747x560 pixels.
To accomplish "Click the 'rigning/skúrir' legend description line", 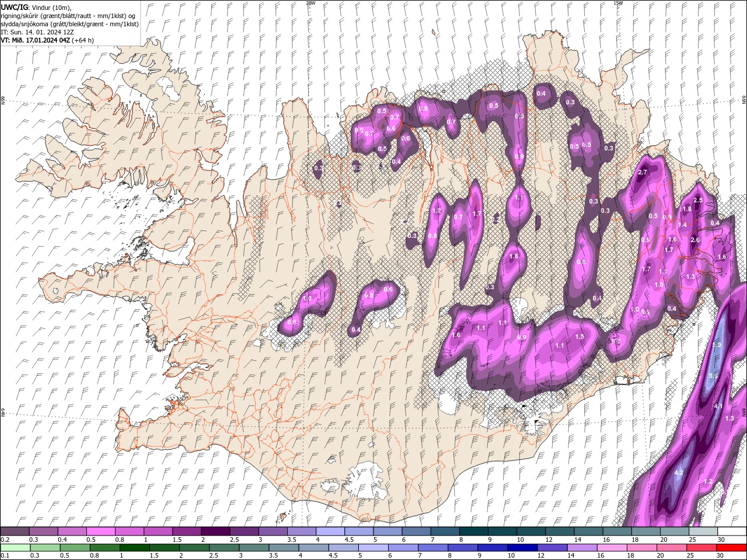I will [x=68, y=16].
